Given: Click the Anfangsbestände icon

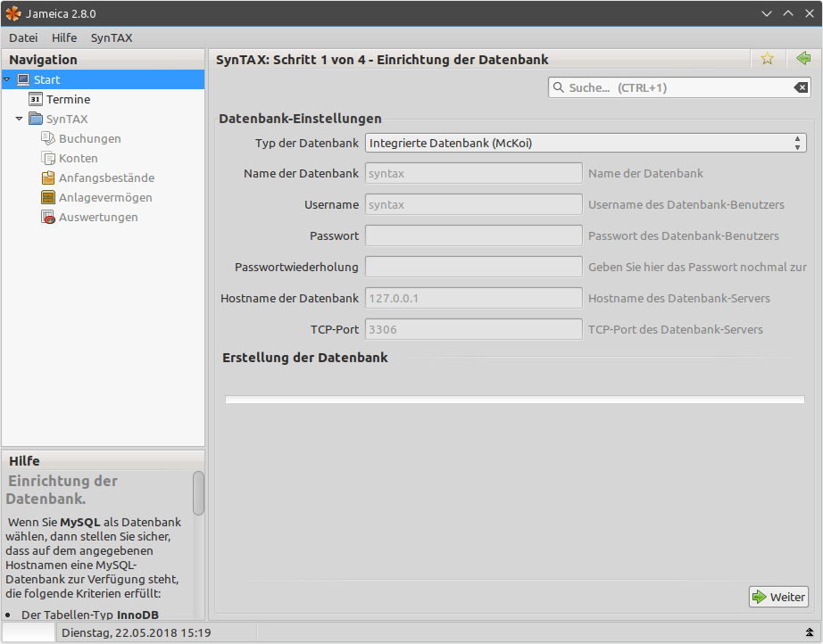Looking at the screenshot, I should (x=48, y=178).
